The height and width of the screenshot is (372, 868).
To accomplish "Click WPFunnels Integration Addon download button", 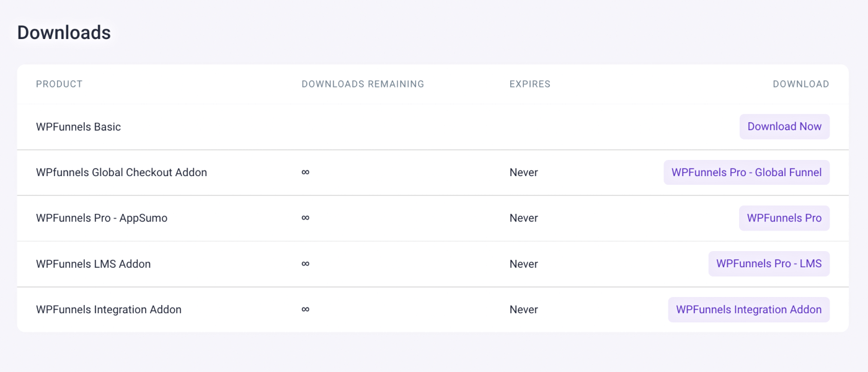I will pyautogui.click(x=749, y=309).
